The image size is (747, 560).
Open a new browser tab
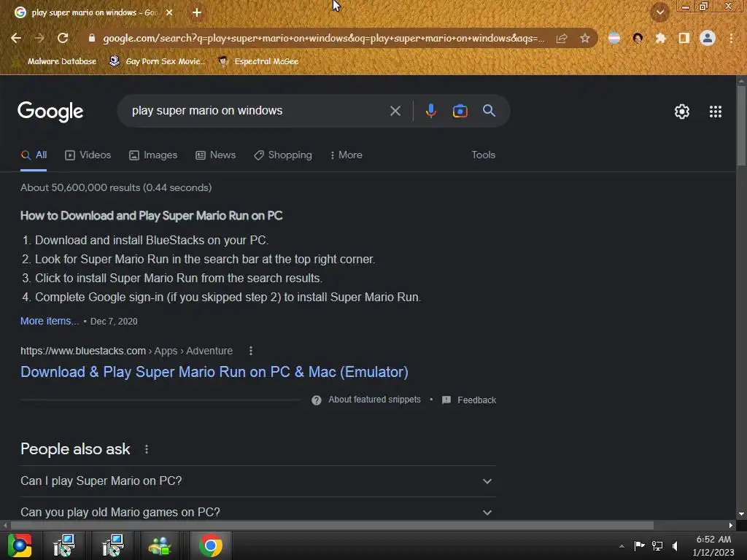197,12
